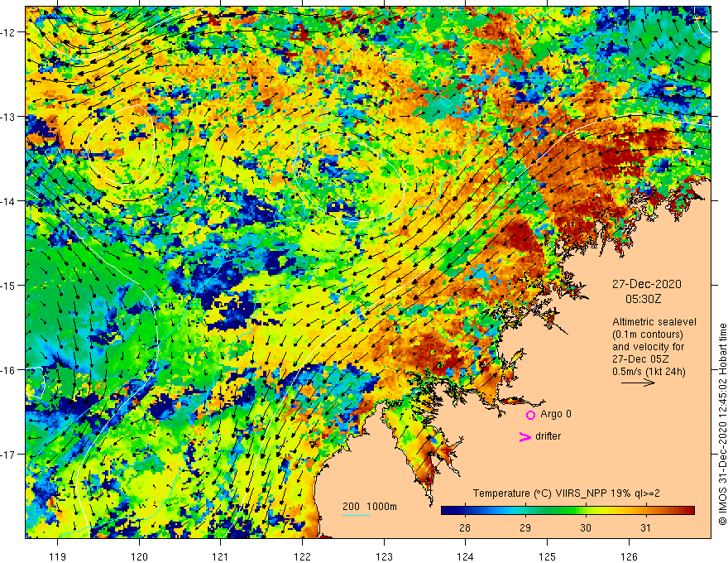Click the 'and velocity for' text
728x563 pixels.
pos(648,347)
